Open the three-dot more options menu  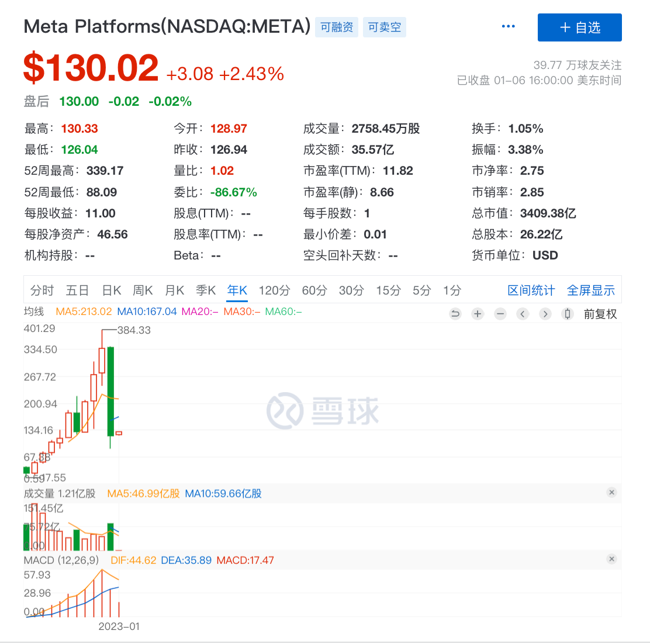pos(509,27)
